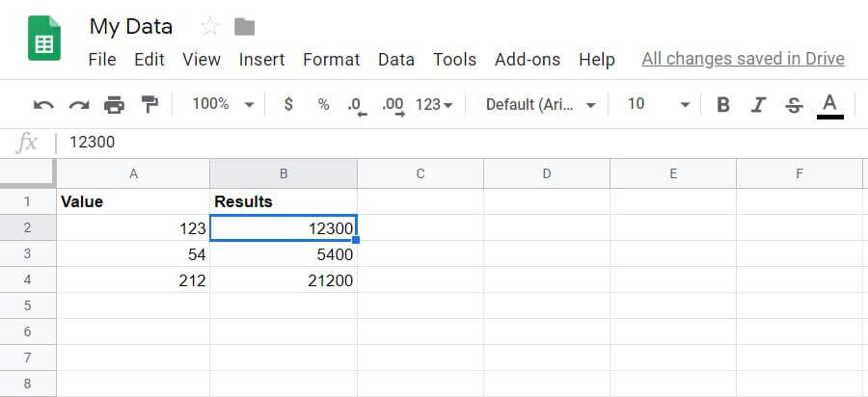The image size is (868, 397).
Task: Star the My Data document
Action: [x=209, y=26]
